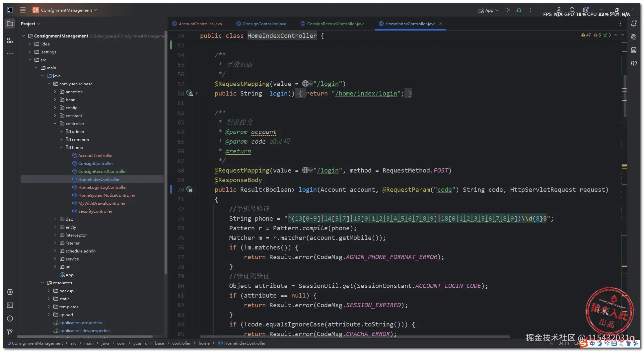The height and width of the screenshot is (352, 644).
Task: Select MyWithDrawalController in project tree
Action: pos(102,203)
